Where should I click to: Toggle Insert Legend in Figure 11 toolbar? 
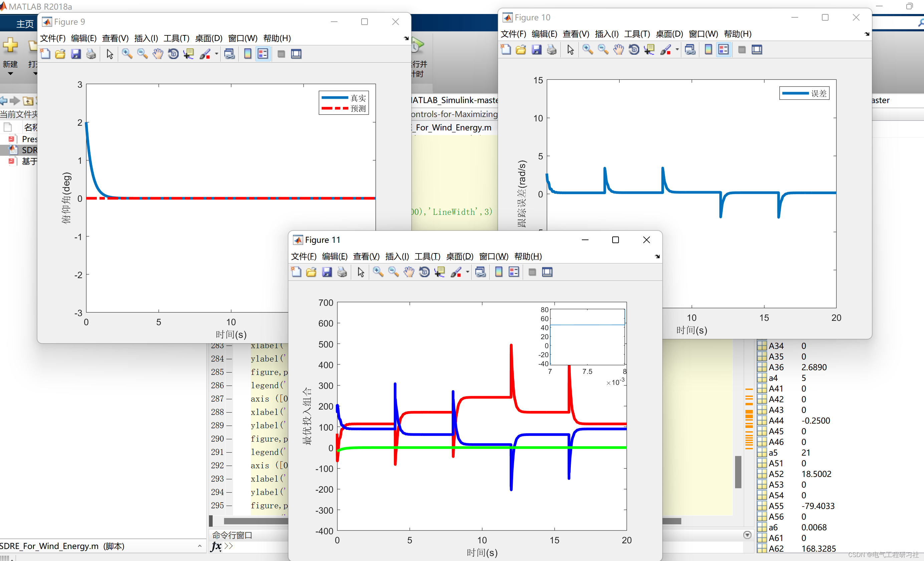(514, 272)
